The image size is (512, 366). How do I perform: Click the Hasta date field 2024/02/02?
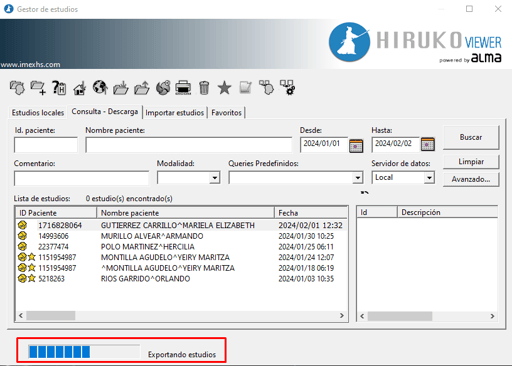click(395, 144)
